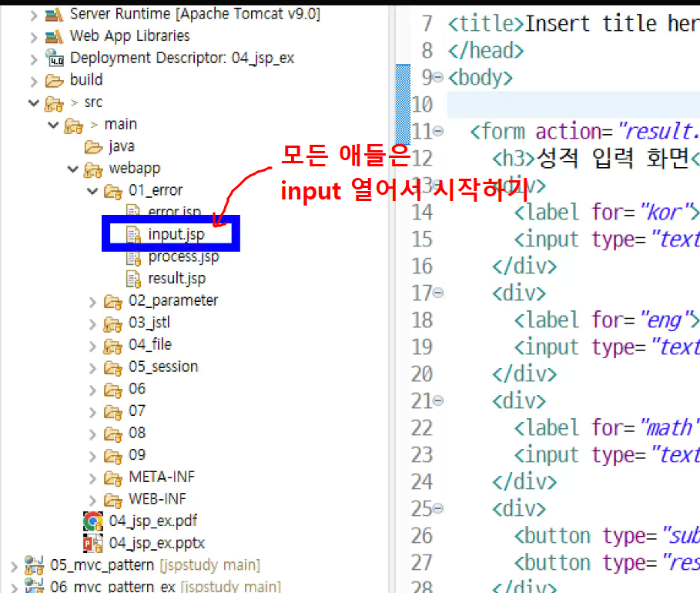Click the PowerPoint icon of 04_jsp_ex.pptx
700x593 pixels.
coord(93,543)
